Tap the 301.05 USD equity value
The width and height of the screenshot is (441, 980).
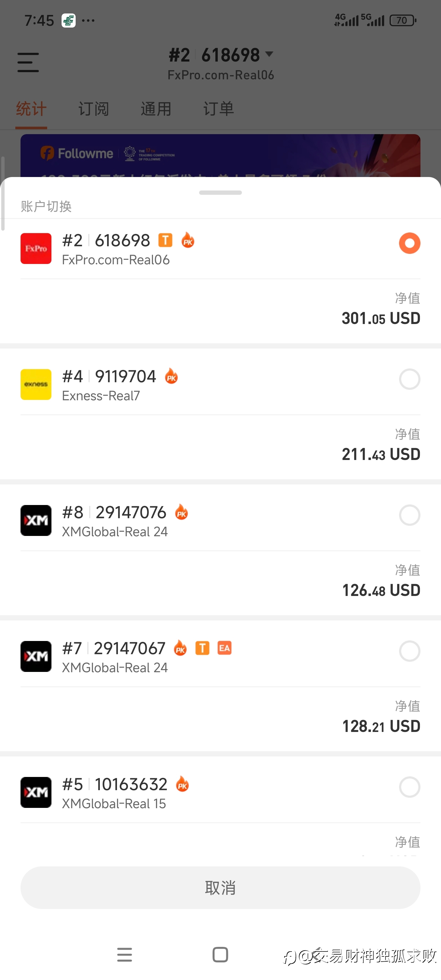pos(380,318)
